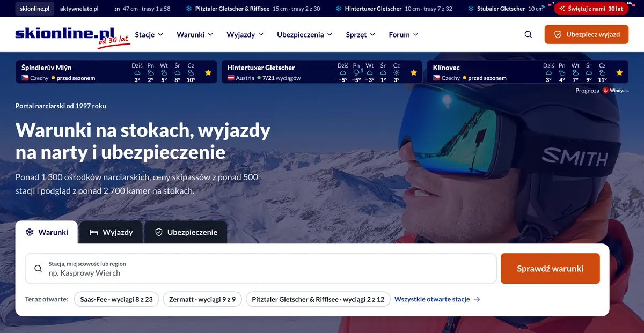Expand the Ubezpieczenia menu
The width and height of the screenshot is (644, 333).
click(305, 34)
